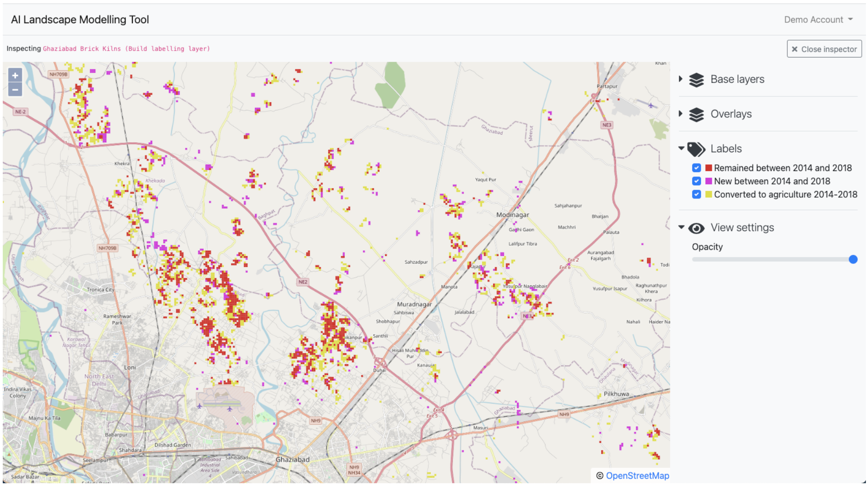Click the Base layers stack icon
Image resolution: width=868 pixels, height=486 pixels.
(696, 80)
